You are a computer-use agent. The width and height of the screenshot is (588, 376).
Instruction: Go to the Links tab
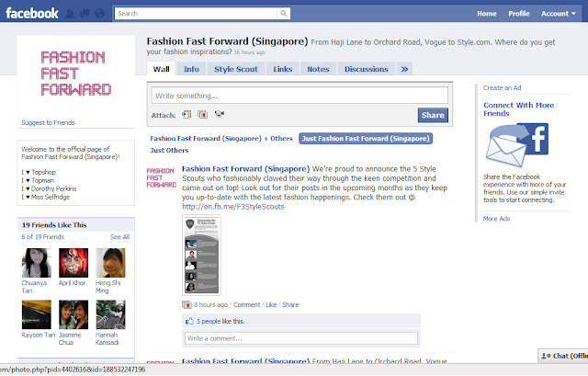tap(282, 69)
